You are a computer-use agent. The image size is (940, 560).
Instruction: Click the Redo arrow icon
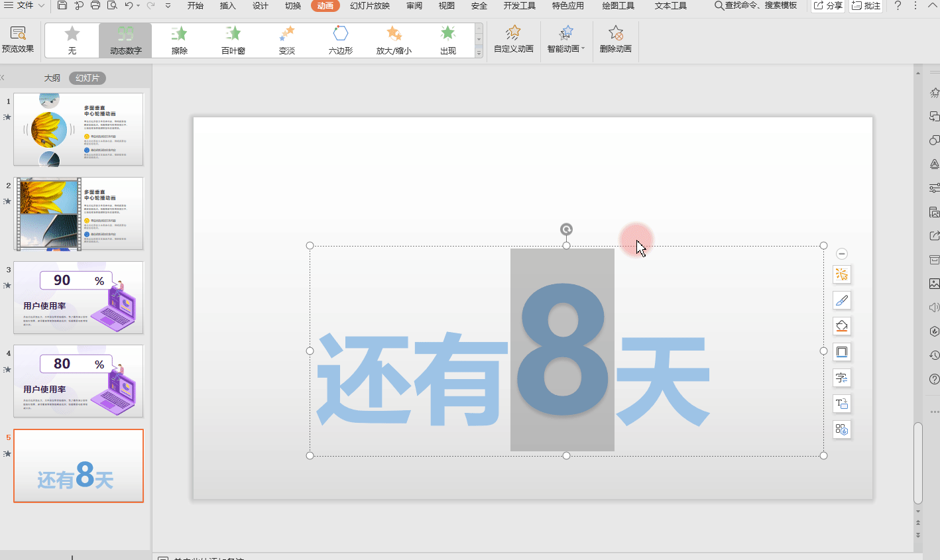click(x=150, y=5)
